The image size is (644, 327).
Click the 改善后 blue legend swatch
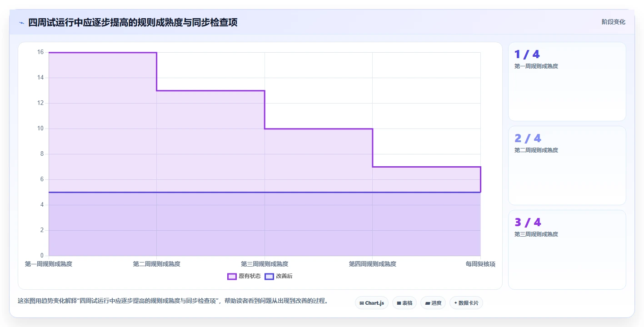[x=269, y=276]
